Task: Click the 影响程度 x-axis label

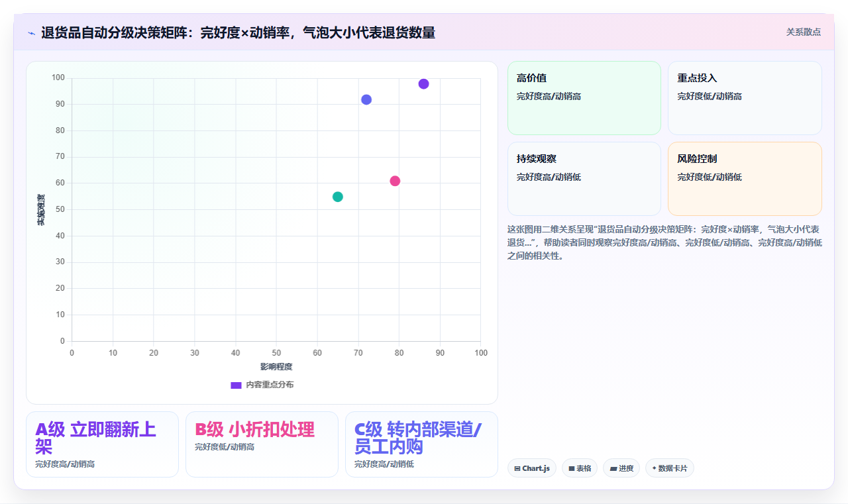Action: 276,366
